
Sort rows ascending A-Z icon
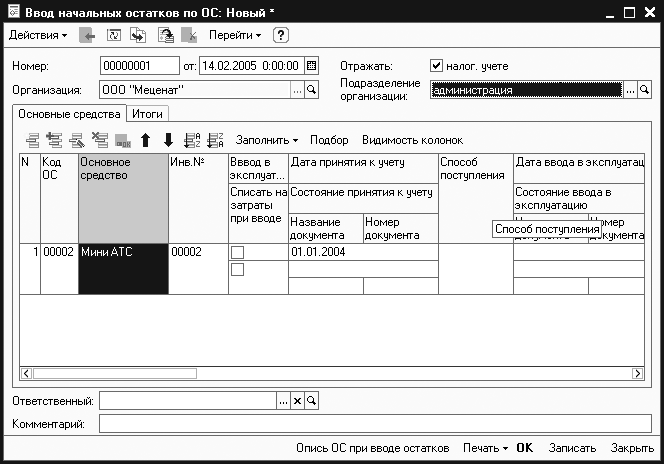pyautogui.click(x=192, y=140)
